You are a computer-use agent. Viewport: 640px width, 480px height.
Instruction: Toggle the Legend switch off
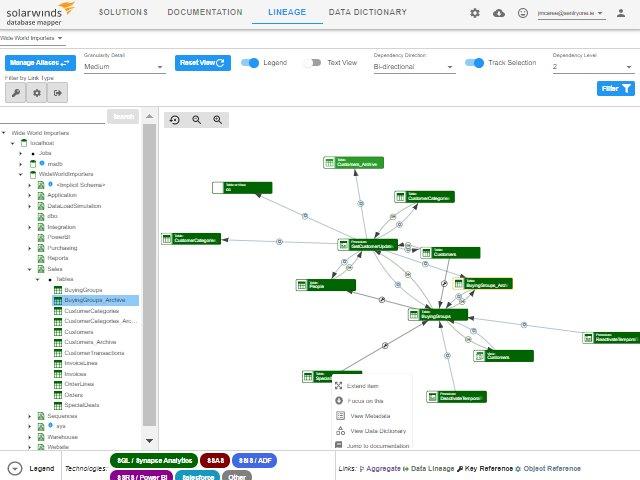[250, 63]
